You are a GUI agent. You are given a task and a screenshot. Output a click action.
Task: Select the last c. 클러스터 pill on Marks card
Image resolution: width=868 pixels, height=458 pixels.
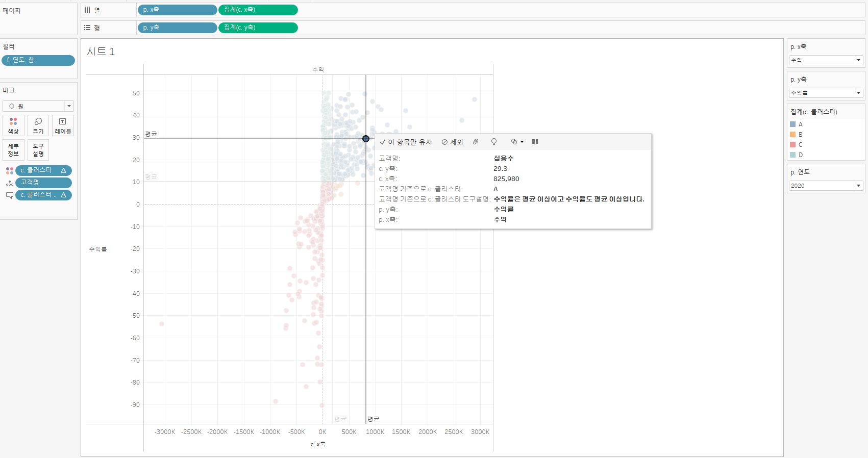(43, 195)
